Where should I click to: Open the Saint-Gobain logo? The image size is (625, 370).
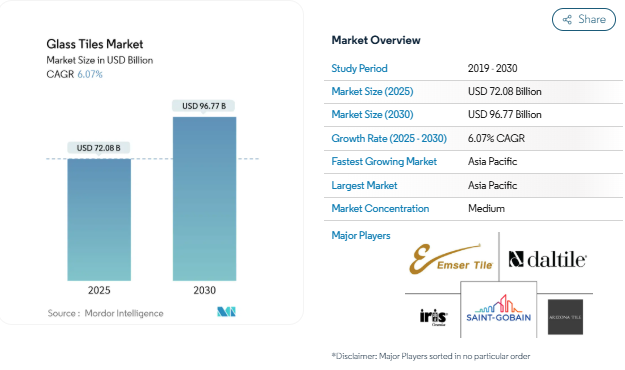(x=499, y=309)
